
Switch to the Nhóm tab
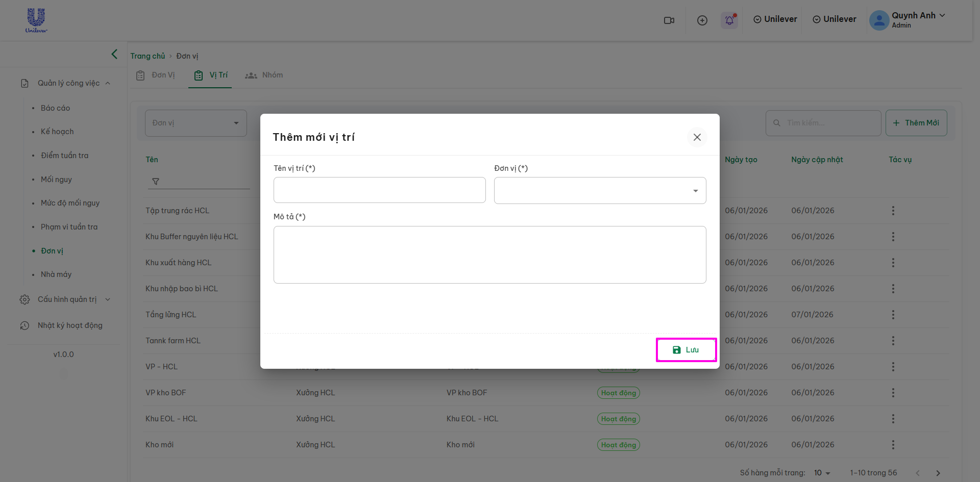click(264, 75)
